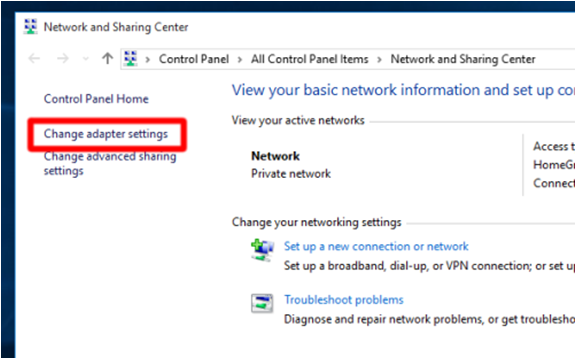
Task: Open Control Panel Home link
Action: (96, 99)
